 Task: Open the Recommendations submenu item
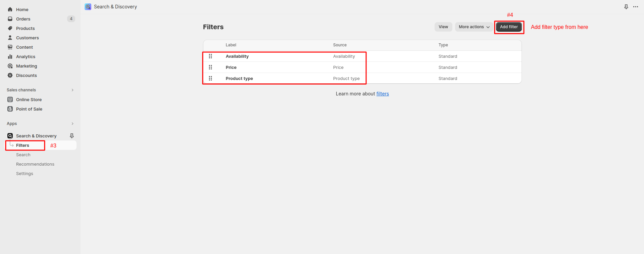pos(35,164)
